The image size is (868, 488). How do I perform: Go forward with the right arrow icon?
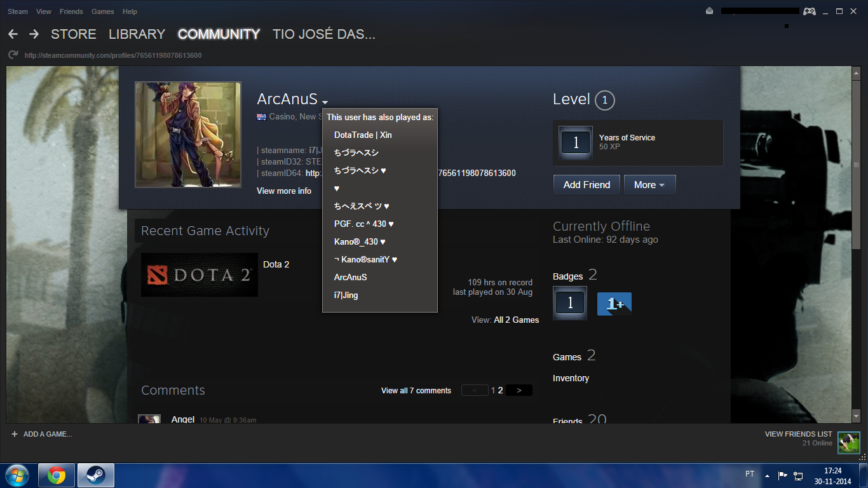coord(34,34)
